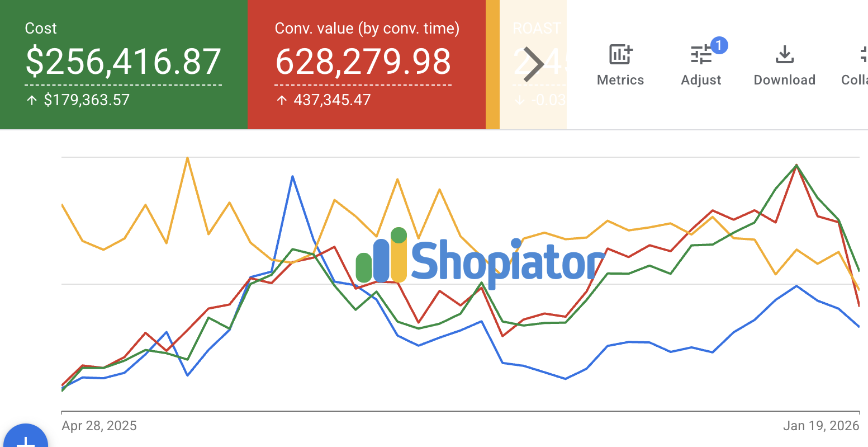Click the upward change arrow on Conv. value card
Screen dimensions: 868x447
click(283, 100)
